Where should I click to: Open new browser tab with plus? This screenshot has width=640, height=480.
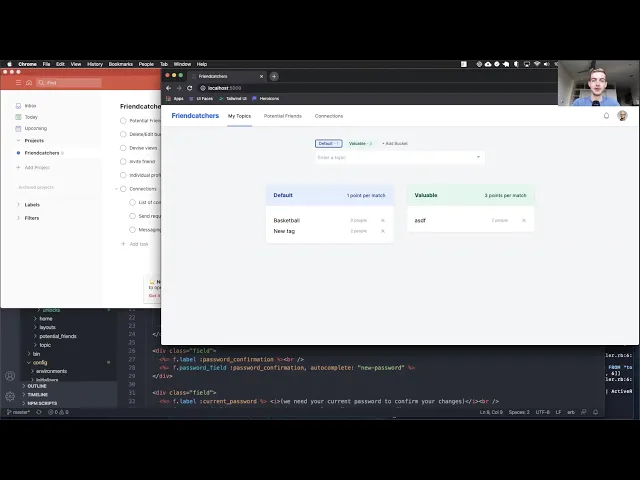[x=274, y=76]
